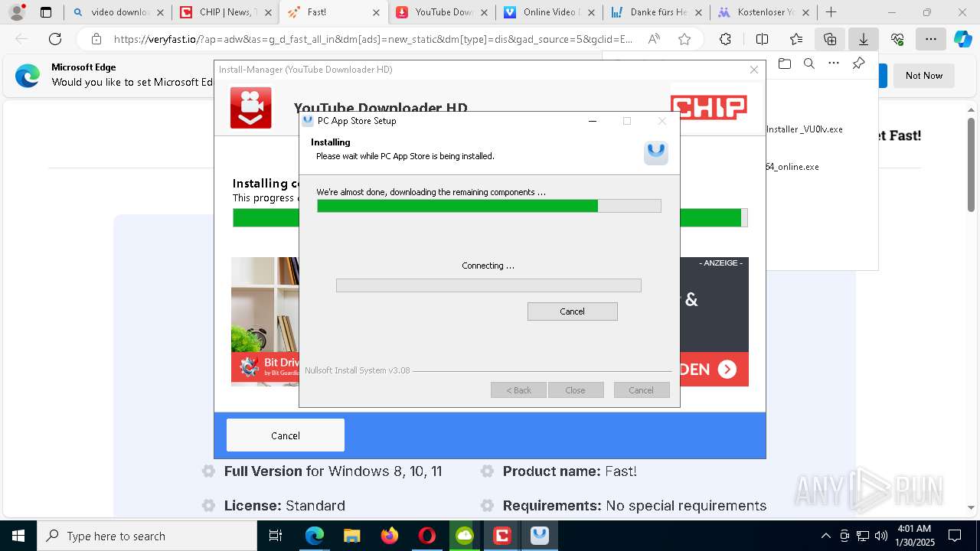Open the CHIP logo in Install-Manager
This screenshot has height=551, width=980.
tap(709, 108)
